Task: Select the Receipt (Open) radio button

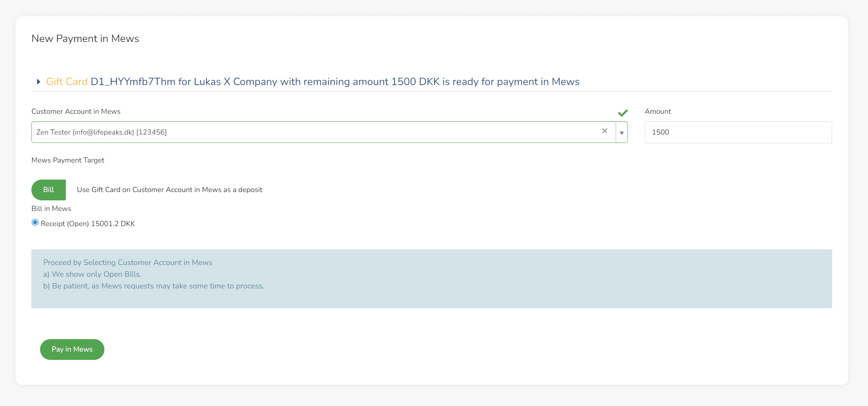Action: (x=35, y=223)
